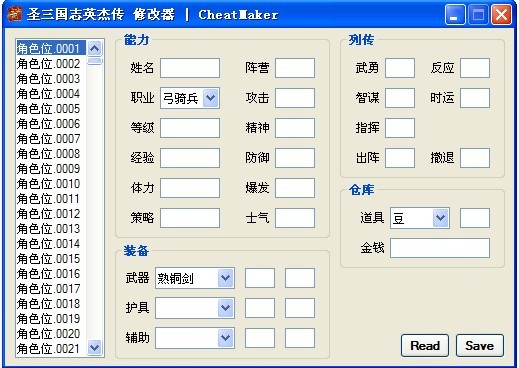The width and height of the screenshot is (519, 368).
Task: Select 角色位.0005 in the list
Action: click(51, 108)
